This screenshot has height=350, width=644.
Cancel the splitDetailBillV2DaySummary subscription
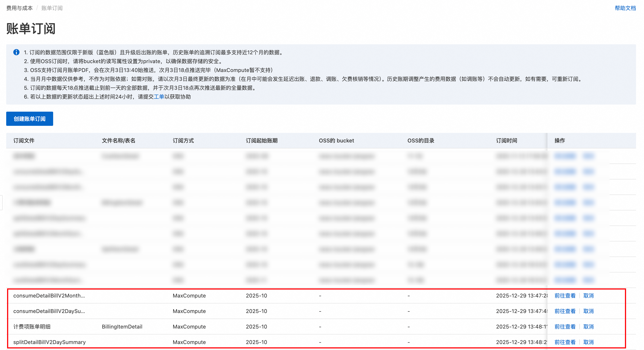[588, 342]
